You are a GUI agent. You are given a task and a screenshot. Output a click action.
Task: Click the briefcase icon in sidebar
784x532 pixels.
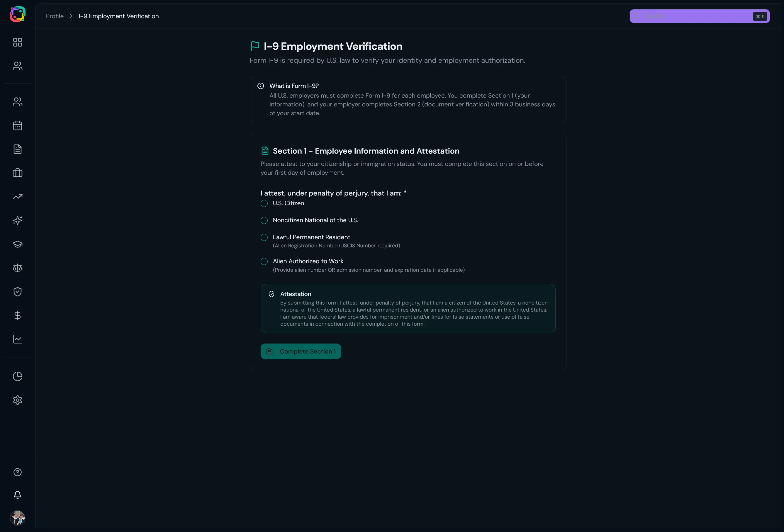point(18,173)
